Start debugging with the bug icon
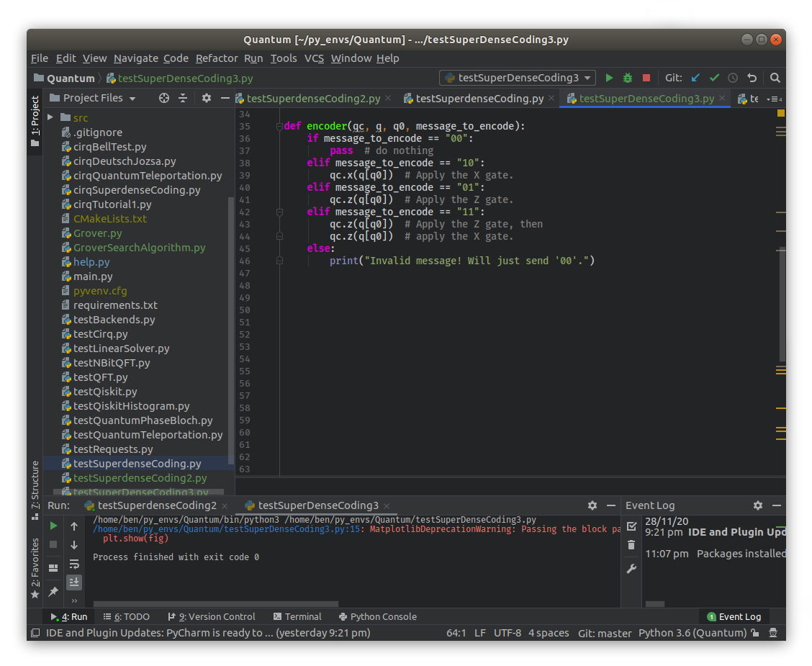The image size is (812, 666). pos(626,77)
